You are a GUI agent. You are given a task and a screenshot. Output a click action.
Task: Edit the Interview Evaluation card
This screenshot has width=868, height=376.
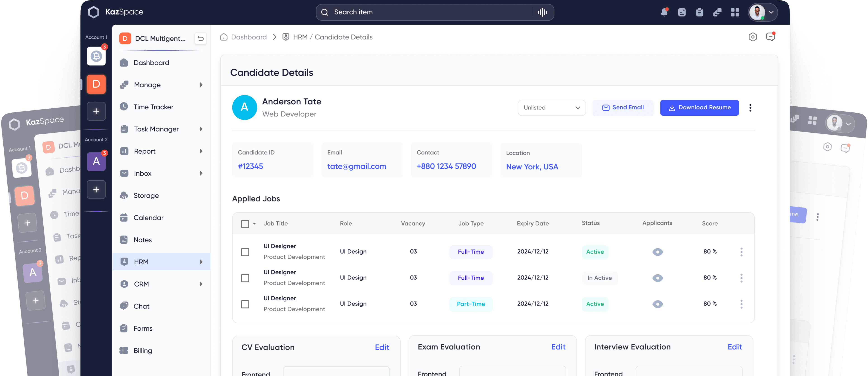point(735,347)
